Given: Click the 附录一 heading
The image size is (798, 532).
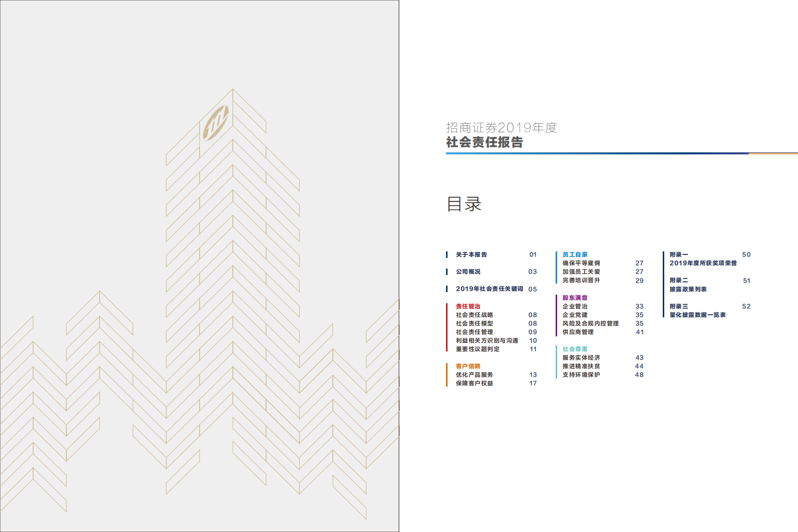Looking at the screenshot, I should point(679,254).
